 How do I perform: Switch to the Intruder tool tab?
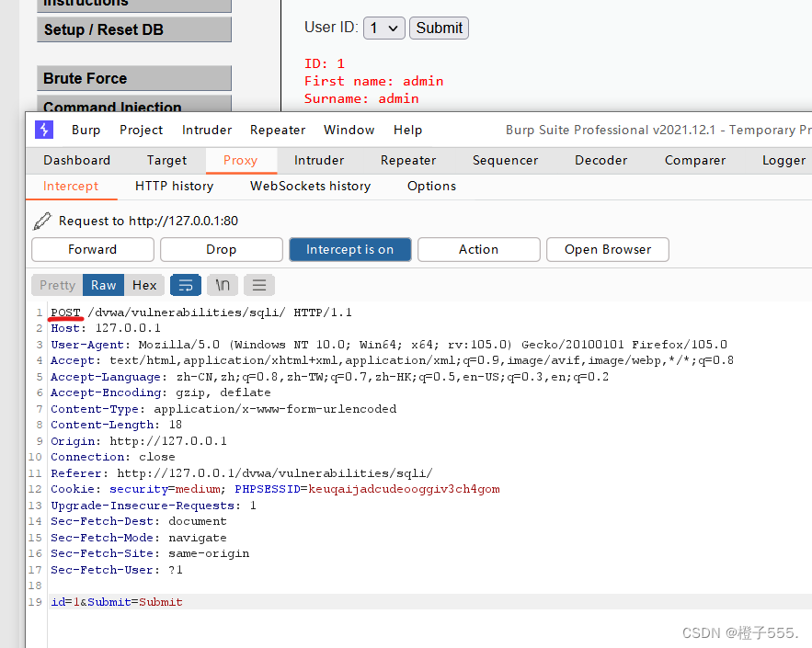click(319, 161)
